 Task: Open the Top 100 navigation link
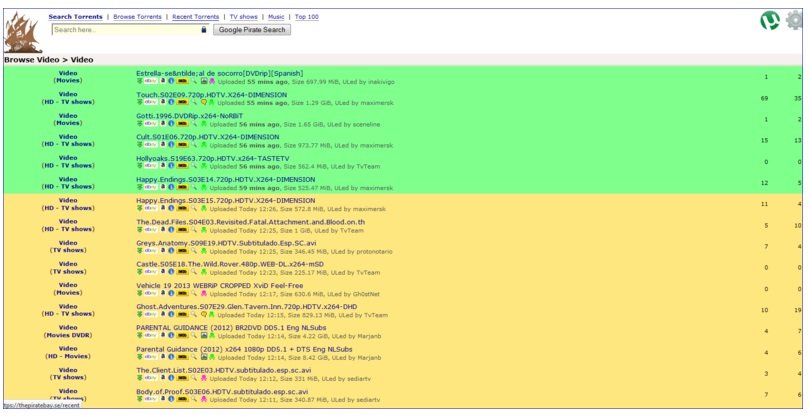point(305,17)
